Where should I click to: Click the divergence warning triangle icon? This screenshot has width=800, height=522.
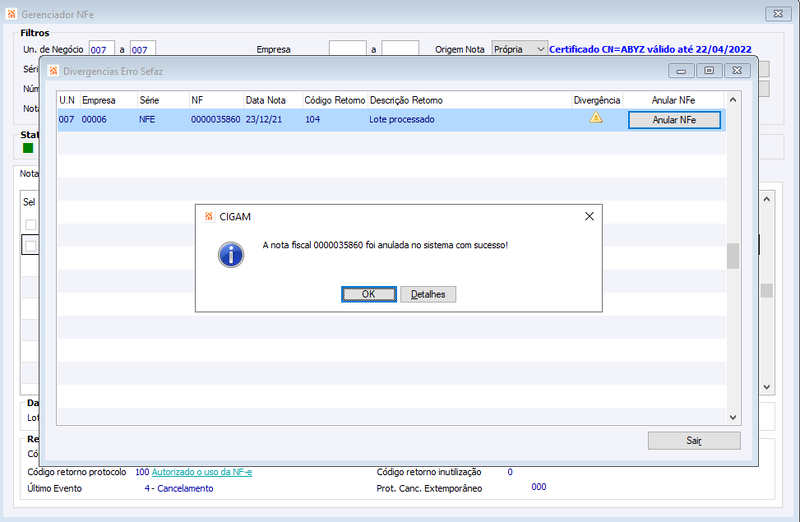click(596, 118)
